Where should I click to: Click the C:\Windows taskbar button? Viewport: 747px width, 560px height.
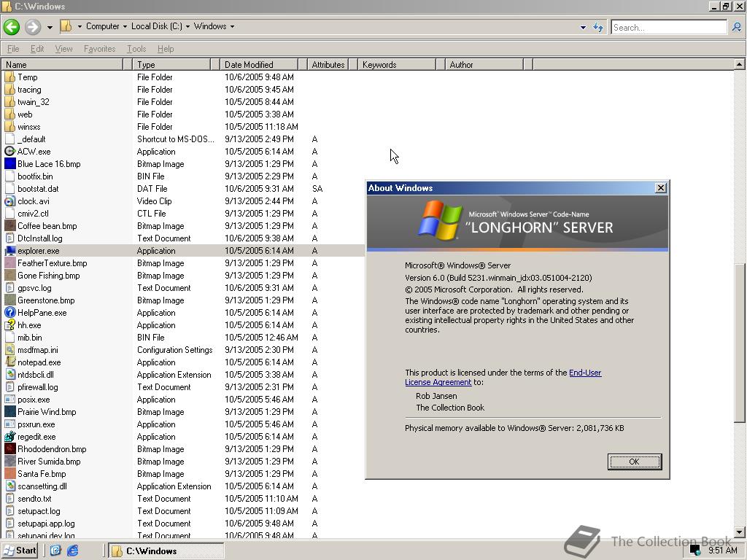(x=166, y=551)
